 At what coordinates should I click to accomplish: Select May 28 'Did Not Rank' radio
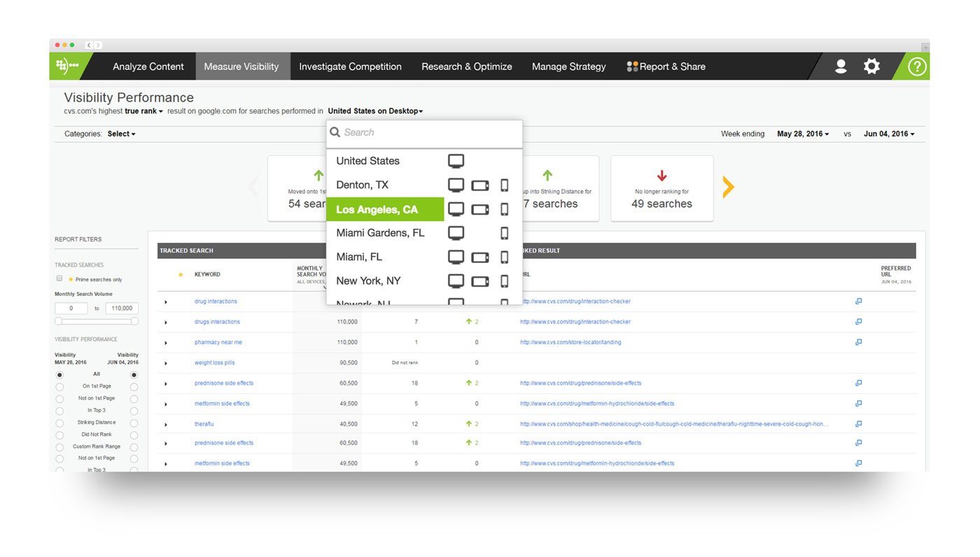click(x=59, y=435)
